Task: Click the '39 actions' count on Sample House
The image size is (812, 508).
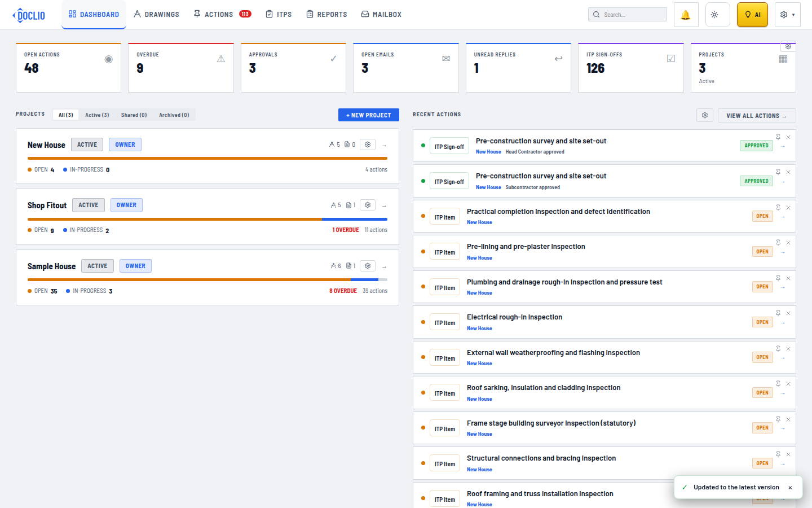Action: 375,291
